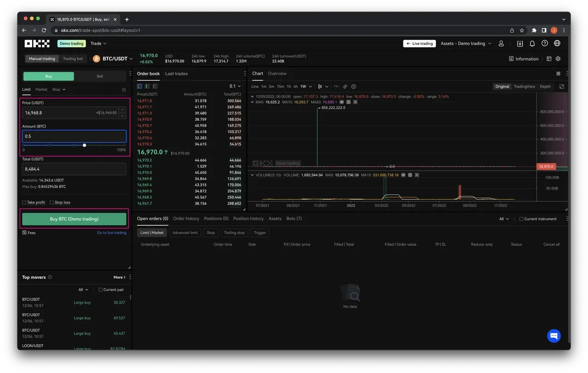The width and height of the screenshot is (588, 373).
Task: Remove the VOLUME indicator with X
Action: (416, 175)
